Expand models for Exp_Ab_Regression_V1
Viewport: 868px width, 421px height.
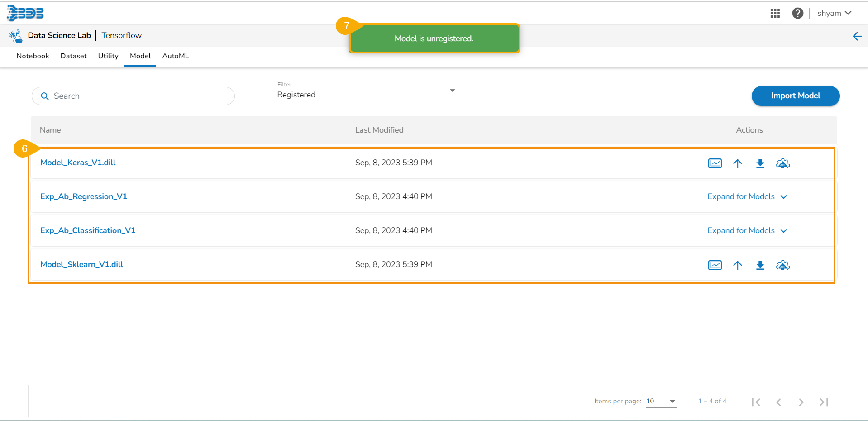click(x=747, y=196)
